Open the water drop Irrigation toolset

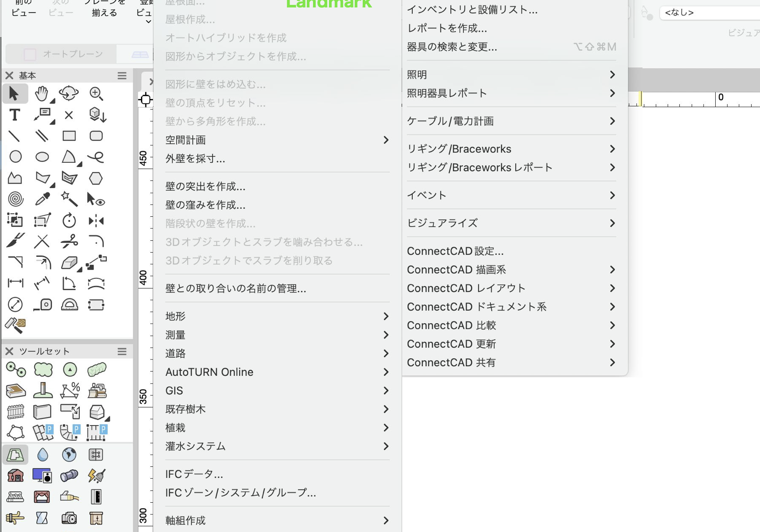43,454
